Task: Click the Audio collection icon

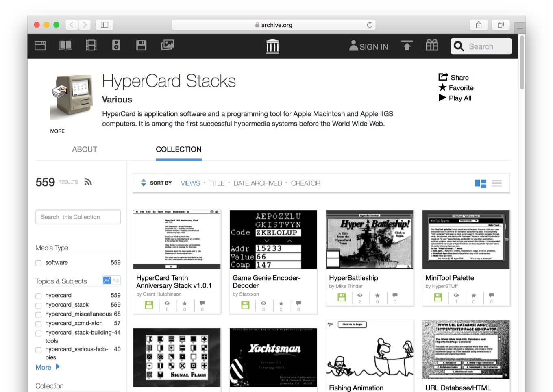Action: tap(116, 45)
